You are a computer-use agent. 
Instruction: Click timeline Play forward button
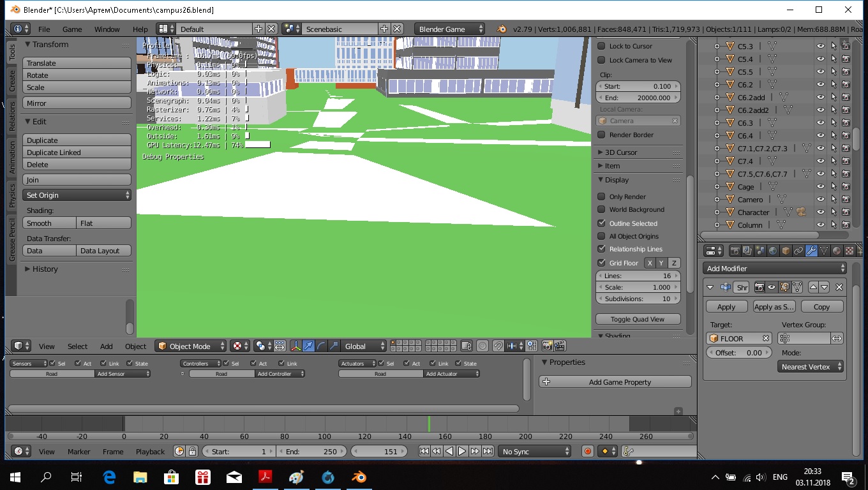461,451
